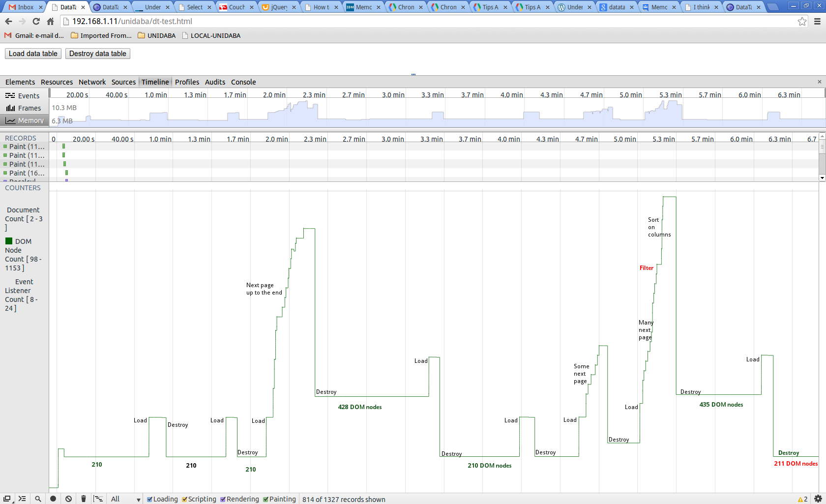Click the left overview window resize handle

50,93
